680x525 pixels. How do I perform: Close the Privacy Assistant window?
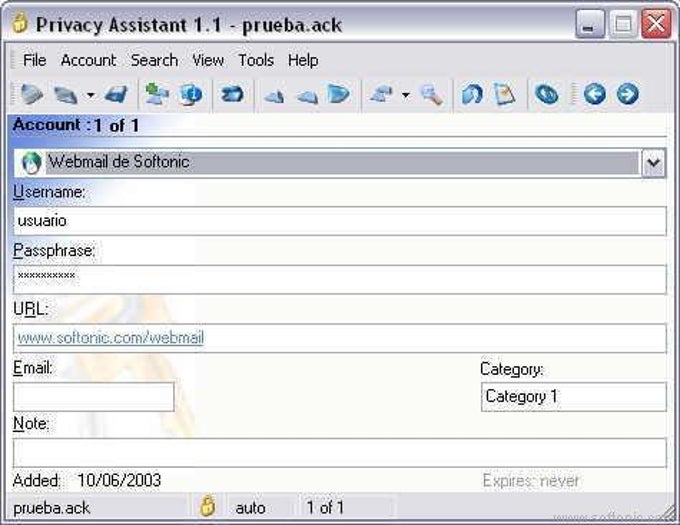click(x=656, y=24)
